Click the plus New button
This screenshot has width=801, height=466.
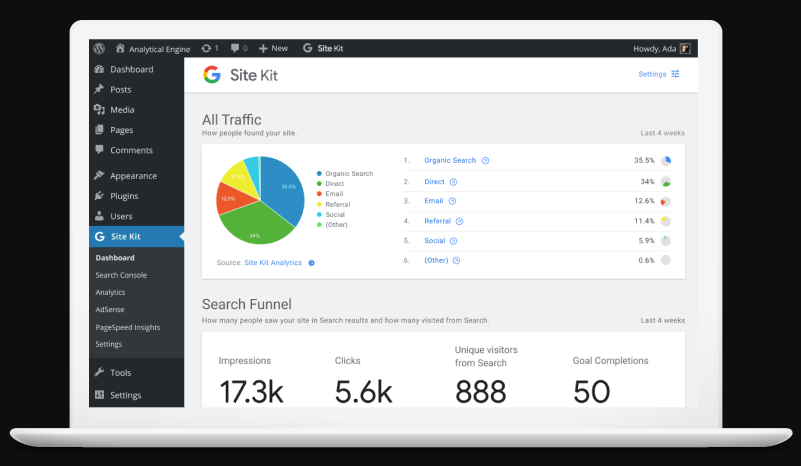point(273,48)
